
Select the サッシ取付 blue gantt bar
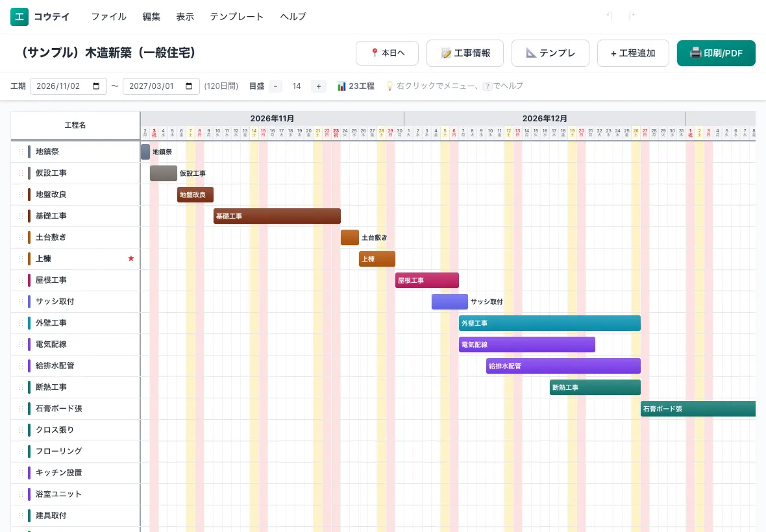[450, 302]
